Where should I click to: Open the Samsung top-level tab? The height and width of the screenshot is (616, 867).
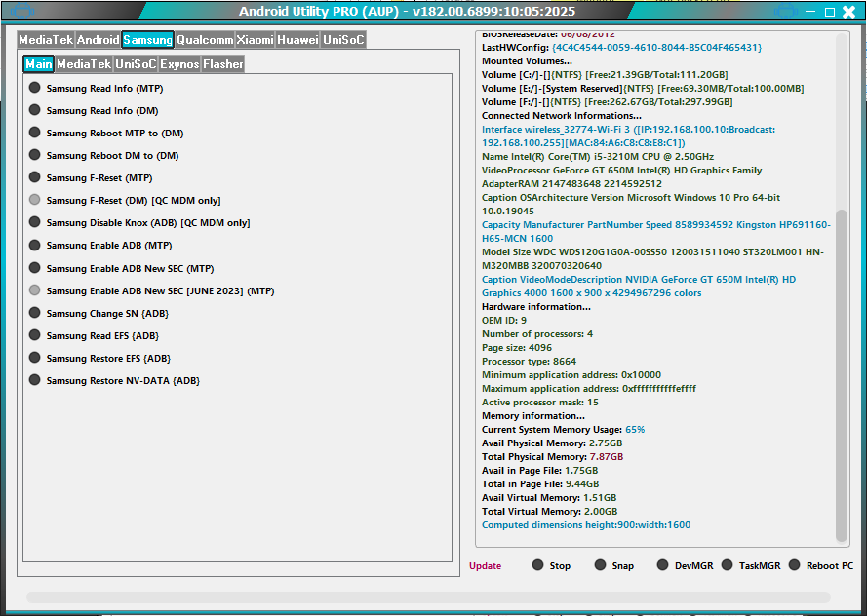click(x=147, y=40)
